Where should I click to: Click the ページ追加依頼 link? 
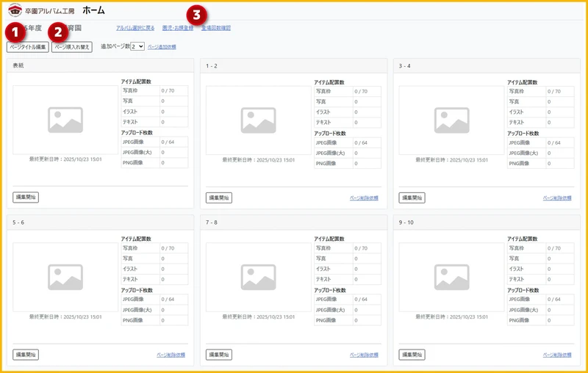[x=162, y=47]
